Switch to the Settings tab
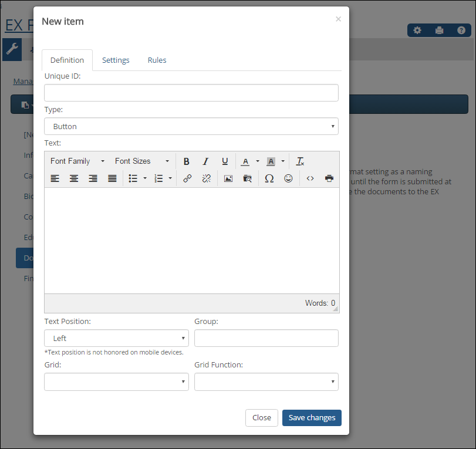The width and height of the screenshot is (476, 449). (116, 60)
